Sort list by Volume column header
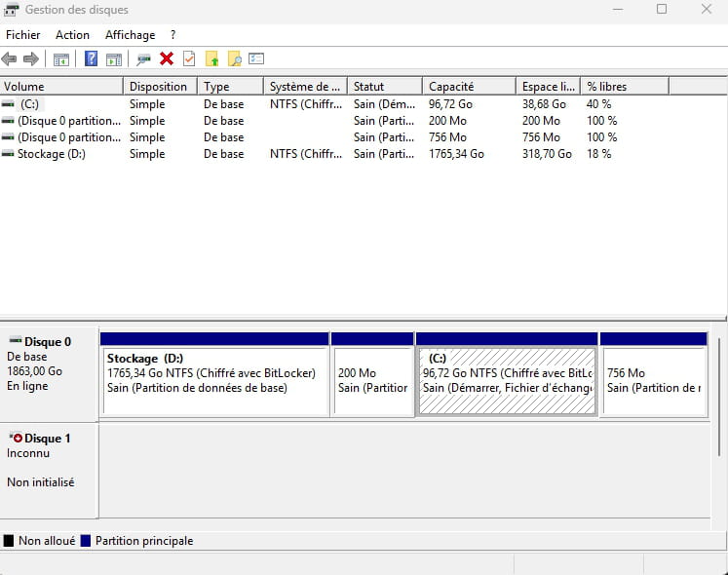 pos(60,87)
